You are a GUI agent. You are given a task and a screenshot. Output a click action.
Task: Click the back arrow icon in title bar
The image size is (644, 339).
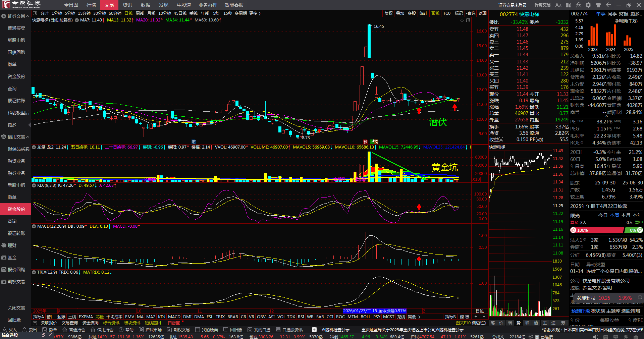pos(608,5)
